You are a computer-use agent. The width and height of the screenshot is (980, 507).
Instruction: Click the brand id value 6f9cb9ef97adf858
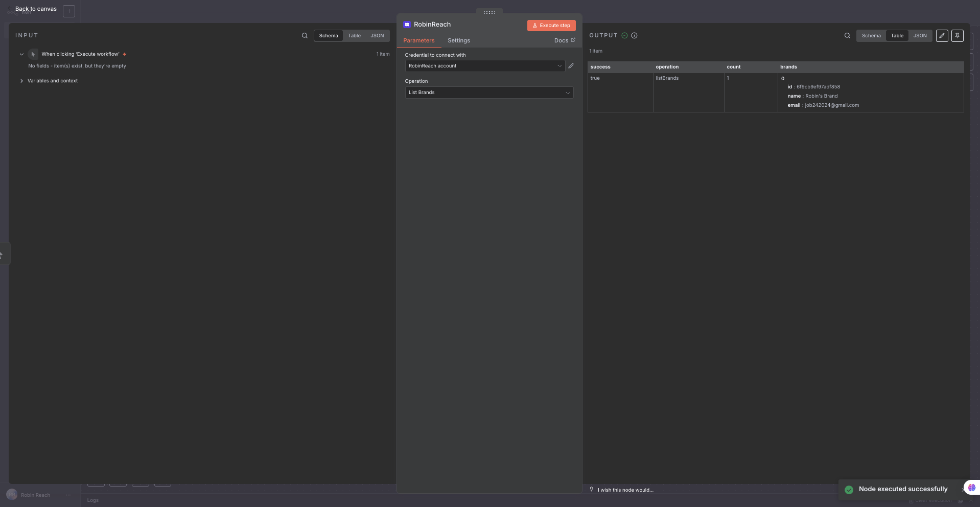click(x=818, y=87)
